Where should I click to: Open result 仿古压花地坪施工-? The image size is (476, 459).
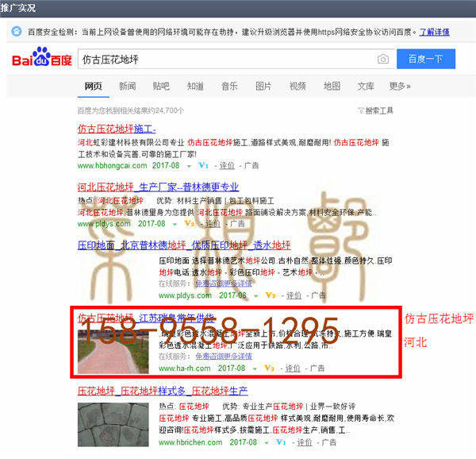[x=117, y=129]
